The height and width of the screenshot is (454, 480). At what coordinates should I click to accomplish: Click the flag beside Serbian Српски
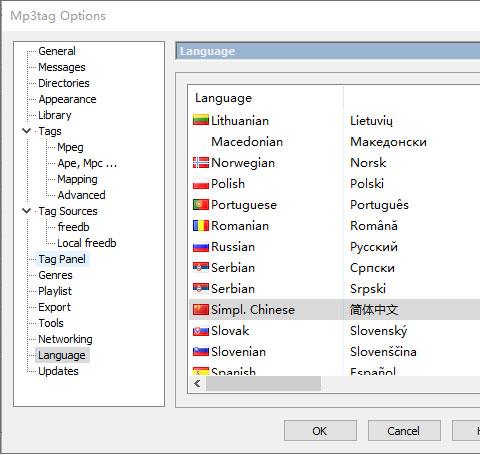[201, 268]
